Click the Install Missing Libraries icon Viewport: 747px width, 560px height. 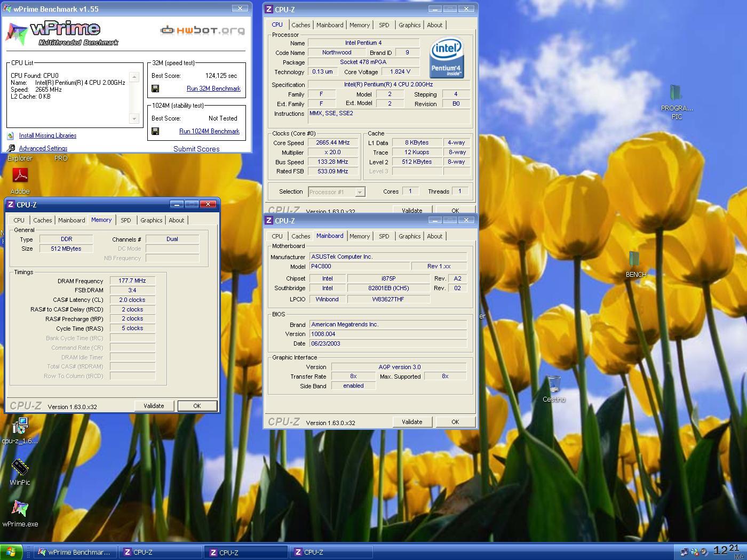[11, 135]
